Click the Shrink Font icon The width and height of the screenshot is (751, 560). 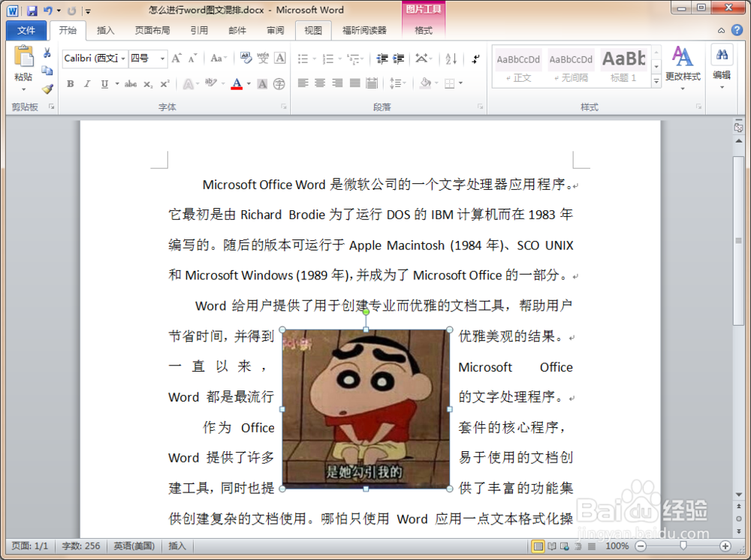tap(192, 59)
